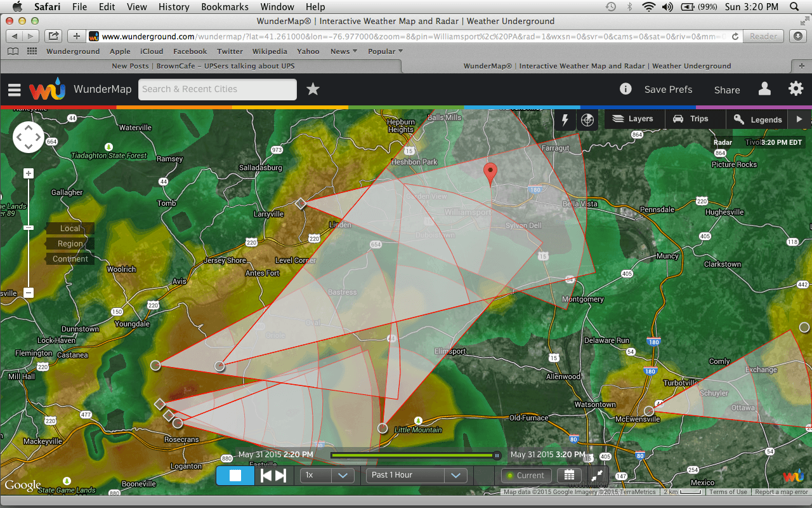Open the user account profile icon
812x508 pixels.
coord(764,89)
